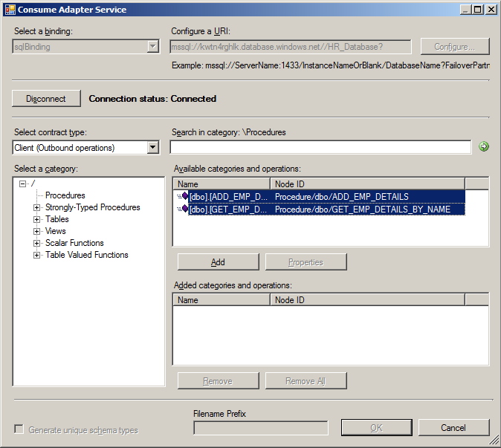
Task: Collapse the root category node
Action: [x=22, y=184]
